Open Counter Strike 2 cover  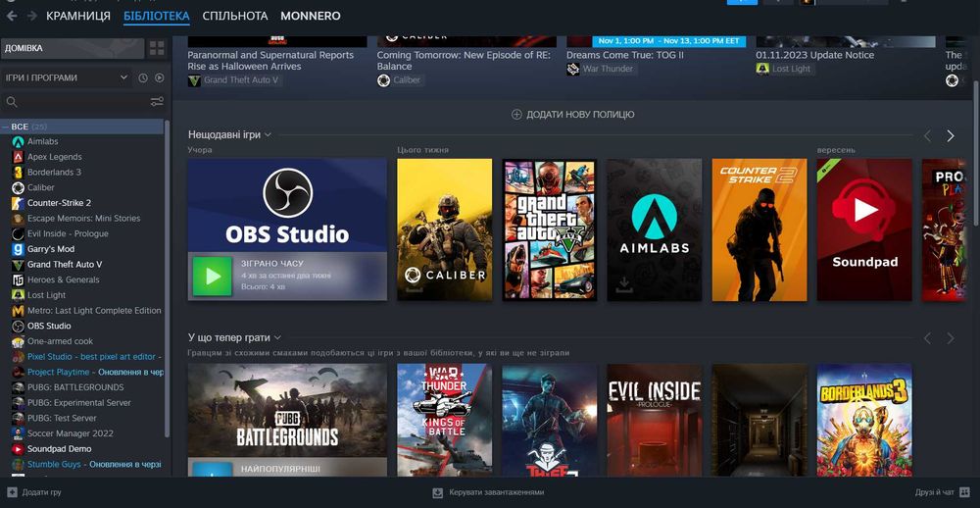(759, 229)
